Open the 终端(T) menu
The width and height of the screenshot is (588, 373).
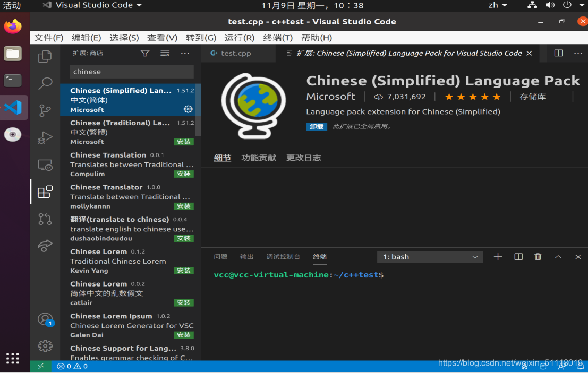(277, 38)
